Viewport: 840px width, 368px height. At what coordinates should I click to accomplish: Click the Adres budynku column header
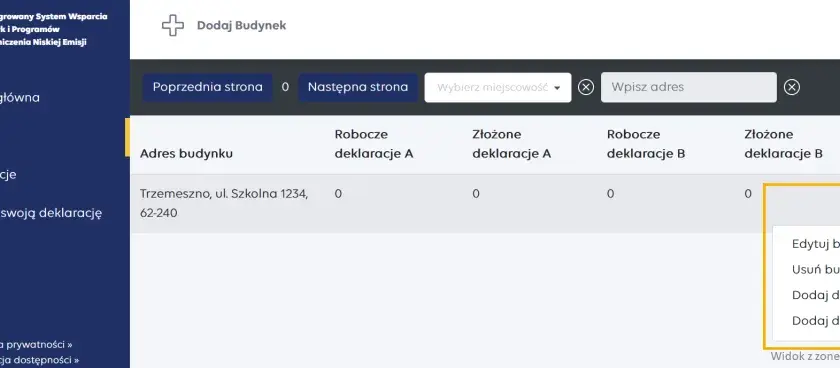(x=186, y=154)
